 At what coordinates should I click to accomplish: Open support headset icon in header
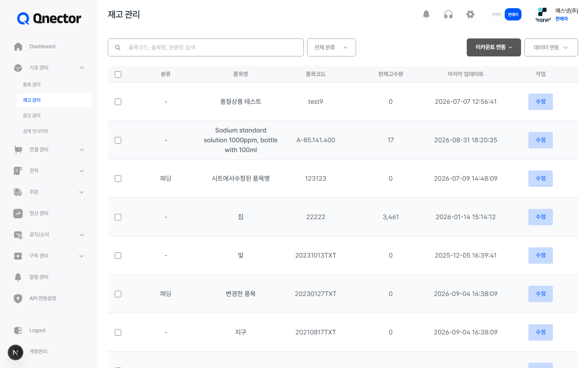tap(448, 14)
